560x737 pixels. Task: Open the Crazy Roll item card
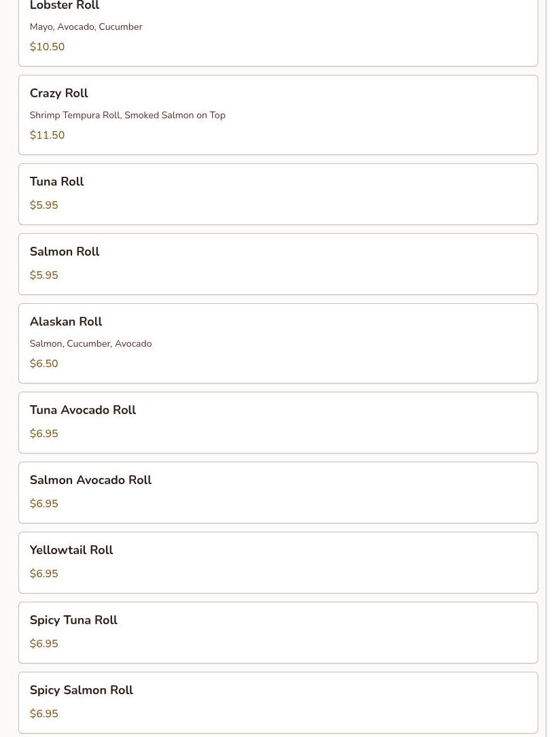(278, 115)
